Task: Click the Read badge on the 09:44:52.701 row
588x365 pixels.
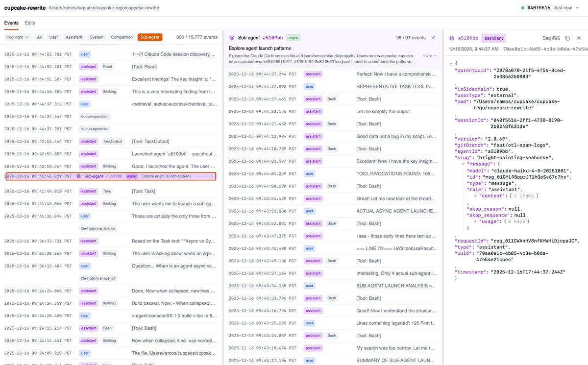Action: click(x=107, y=66)
